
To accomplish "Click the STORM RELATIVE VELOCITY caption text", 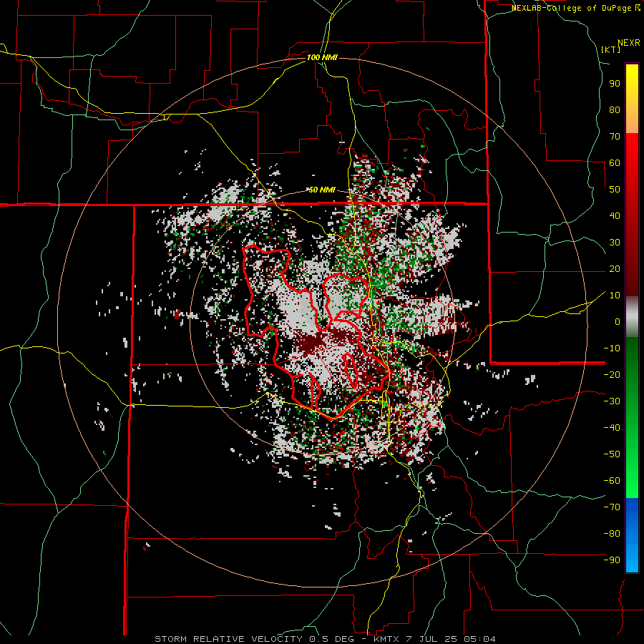I will [x=229, y=639].
